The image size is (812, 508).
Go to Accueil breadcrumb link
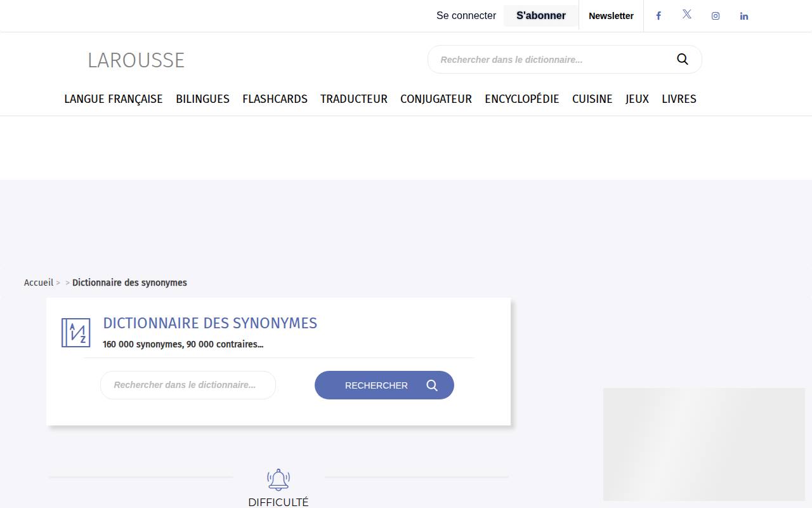coord(39,283)
